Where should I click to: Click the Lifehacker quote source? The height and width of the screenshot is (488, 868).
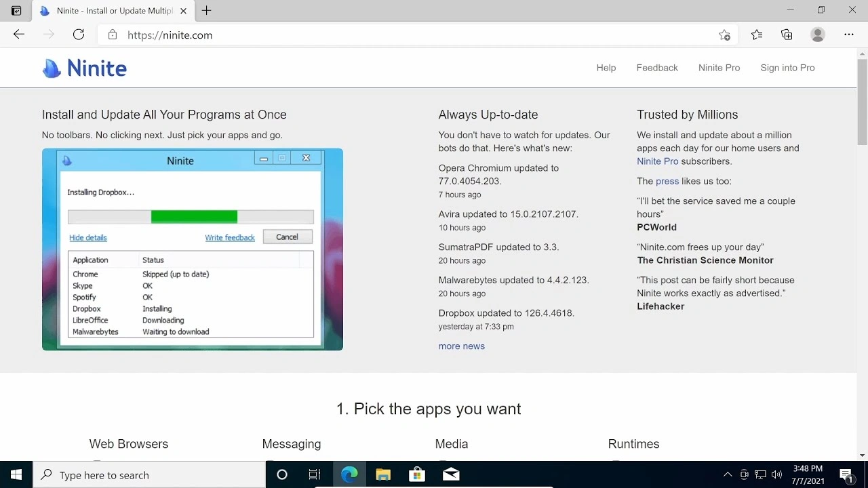coord(660,306)
